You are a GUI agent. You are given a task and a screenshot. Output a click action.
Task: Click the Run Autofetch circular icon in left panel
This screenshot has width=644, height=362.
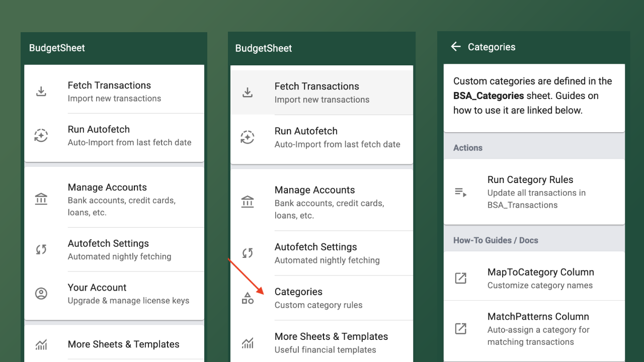(41, 136)
